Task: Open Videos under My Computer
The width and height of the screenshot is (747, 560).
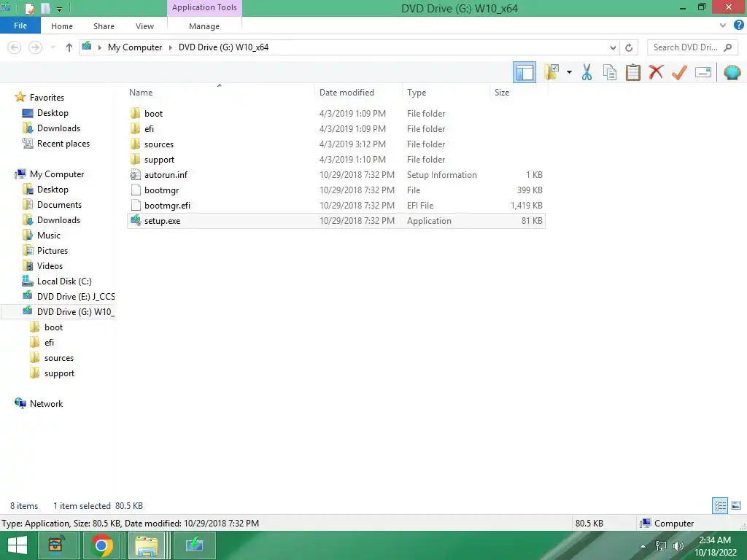Action: tap(43, 265)
